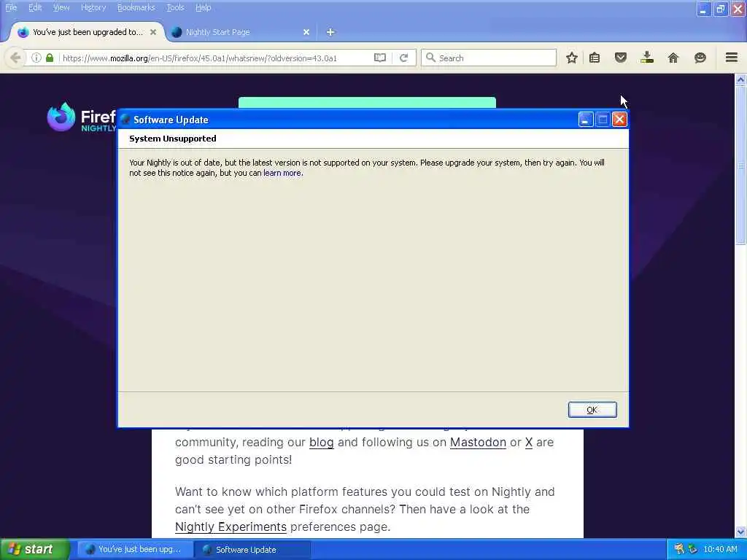The height and width of the screenshot is (560, 747).
Task: Open the Bookmarks menu
Action: click(136, 7)
